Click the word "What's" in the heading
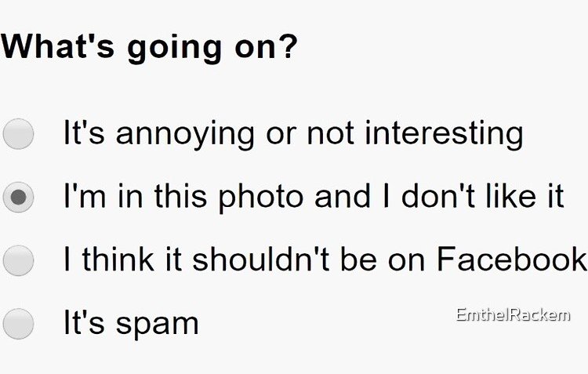 click(x=58, y=46)
